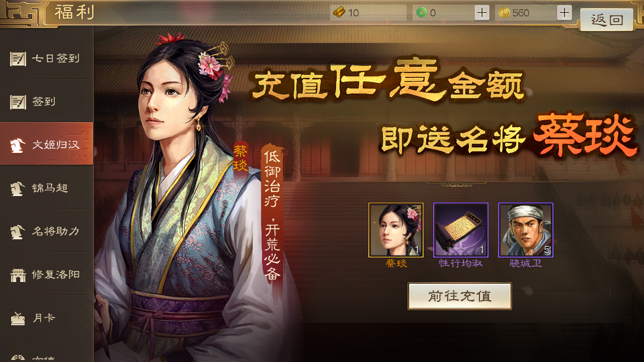The height and width of the screenshot is (362, 644).
Task: Select the 修复洛阳 gate building icon
Action: (18, 275)
